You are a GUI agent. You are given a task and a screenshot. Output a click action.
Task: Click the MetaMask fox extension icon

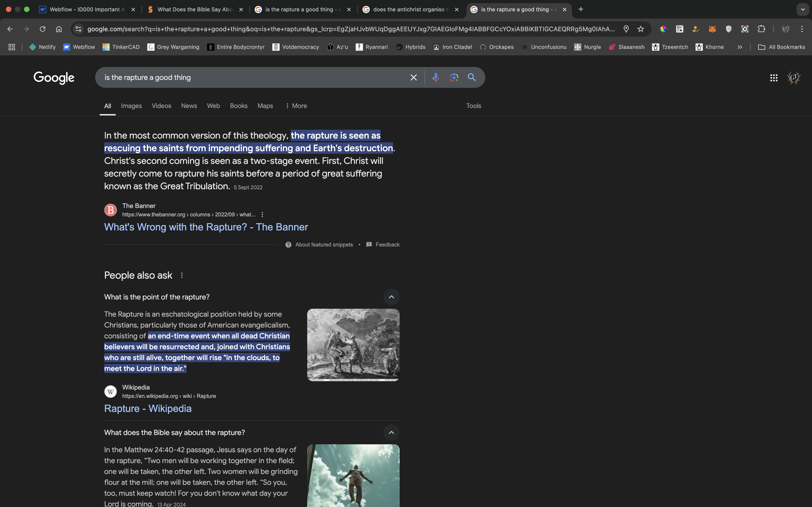712,29
